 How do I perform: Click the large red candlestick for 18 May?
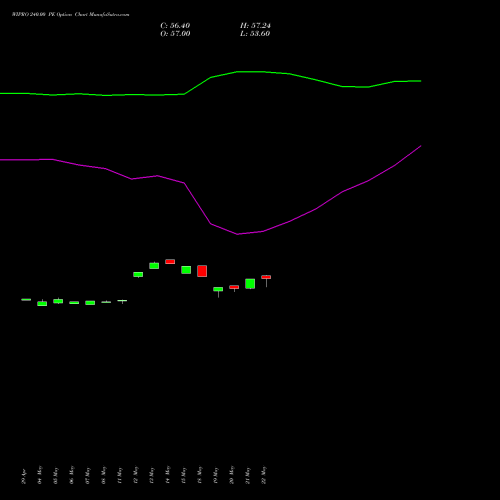(x=202, y=271)
